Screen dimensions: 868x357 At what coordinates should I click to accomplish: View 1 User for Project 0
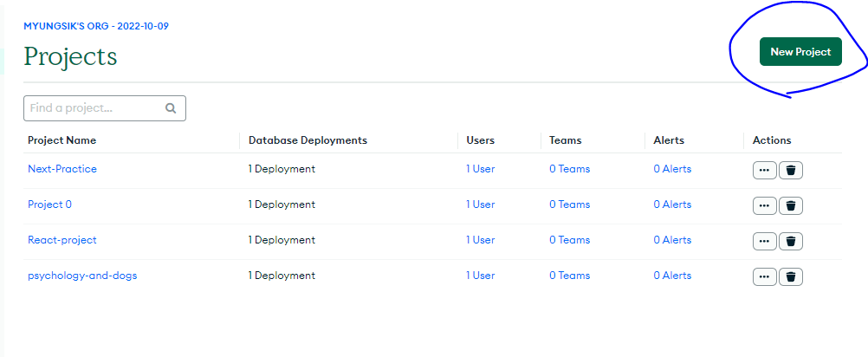tap(480, 204)
